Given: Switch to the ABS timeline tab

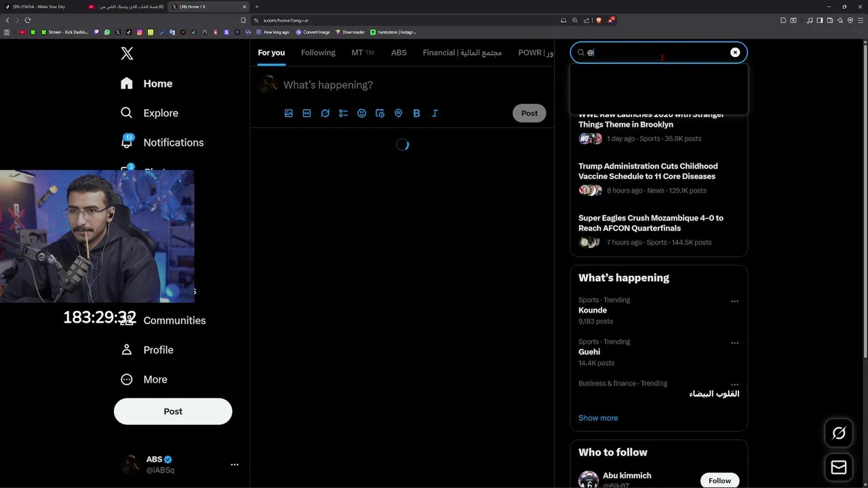Looking at the screenshot, I should [399, 53].
